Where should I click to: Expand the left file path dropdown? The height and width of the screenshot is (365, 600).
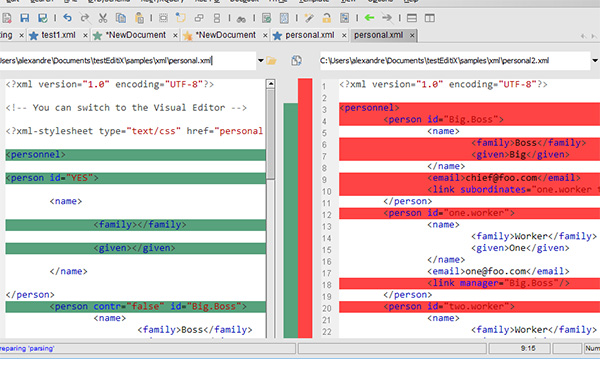[261, 60]
